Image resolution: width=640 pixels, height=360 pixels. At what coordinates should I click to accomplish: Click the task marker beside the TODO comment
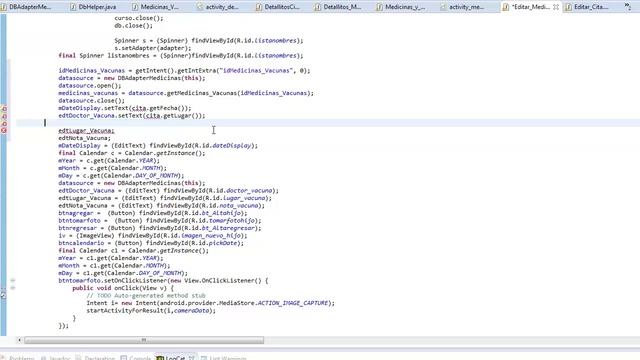click(3, 296)
